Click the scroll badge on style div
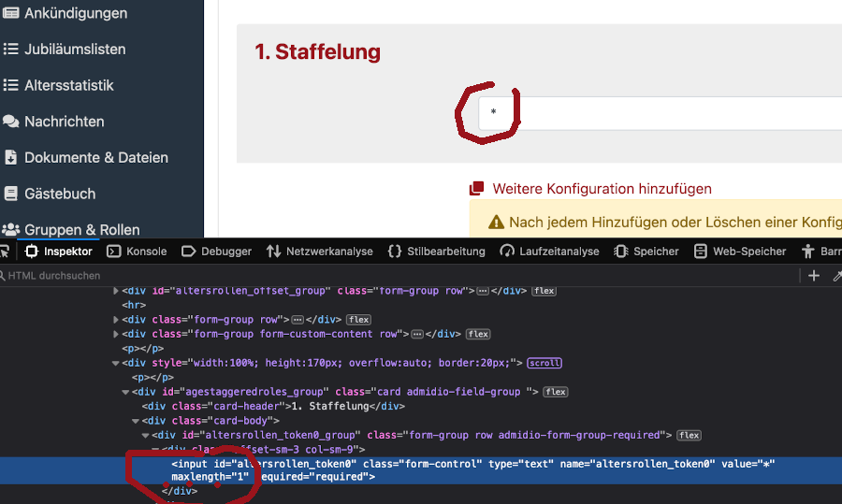Image resolution: width=842 pixels, height=504 pixels. [x=543, y=363]
